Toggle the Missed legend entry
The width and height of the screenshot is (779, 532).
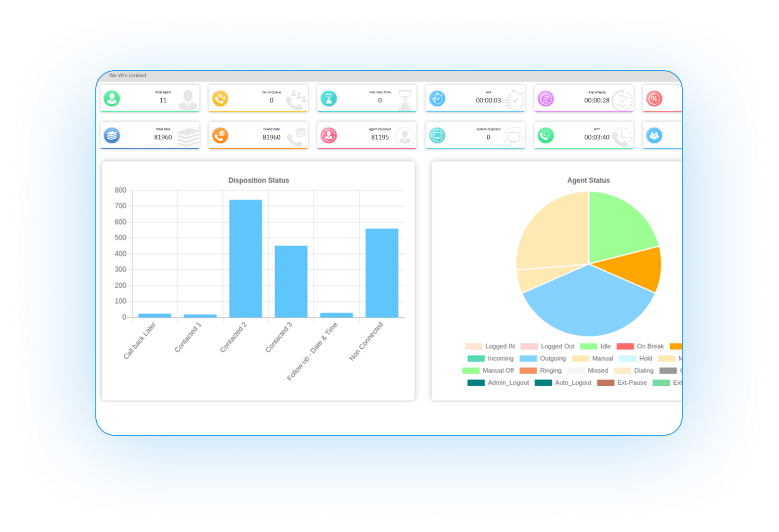point(588,370)
